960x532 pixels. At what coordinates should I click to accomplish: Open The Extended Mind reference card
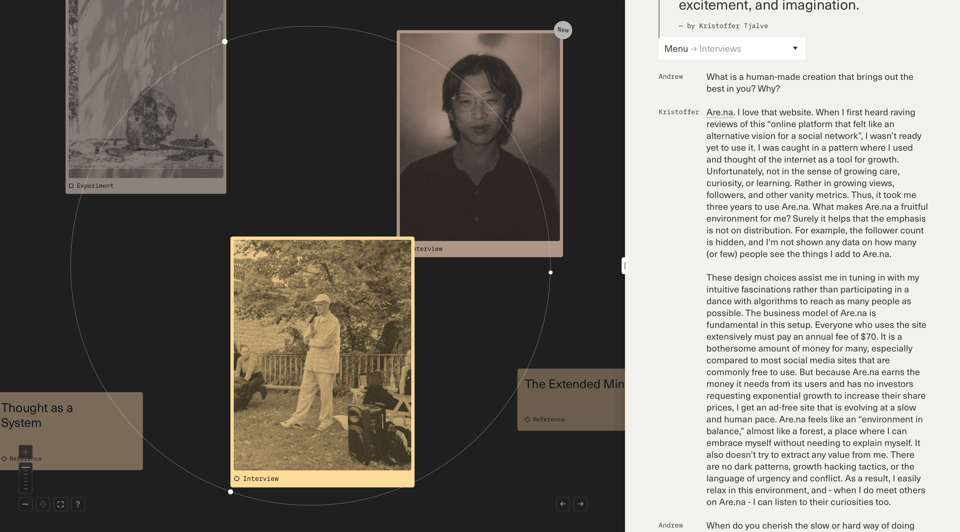(x=572, y=395)
